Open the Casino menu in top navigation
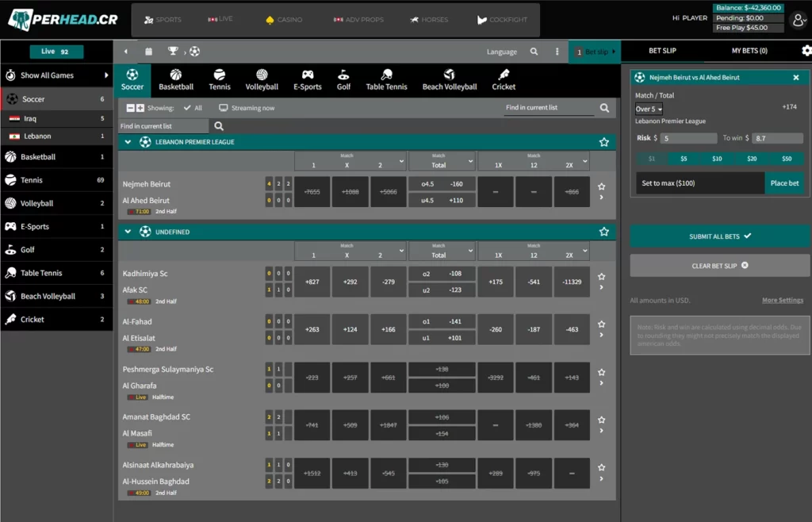The image size is (812, 522). point(284,20)
